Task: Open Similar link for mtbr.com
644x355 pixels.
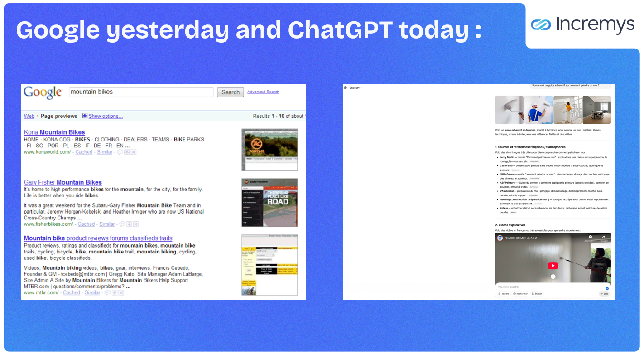Action: pyautogui.click(x=92, y=293)
